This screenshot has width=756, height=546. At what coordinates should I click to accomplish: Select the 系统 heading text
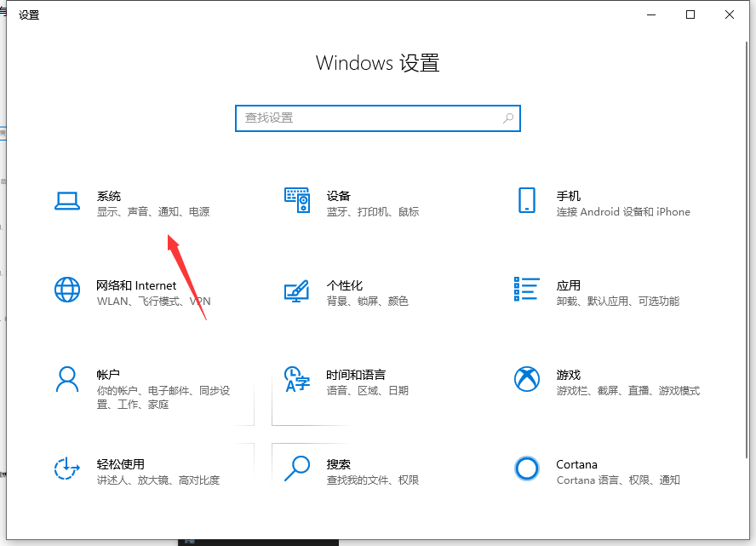point(109,196)
